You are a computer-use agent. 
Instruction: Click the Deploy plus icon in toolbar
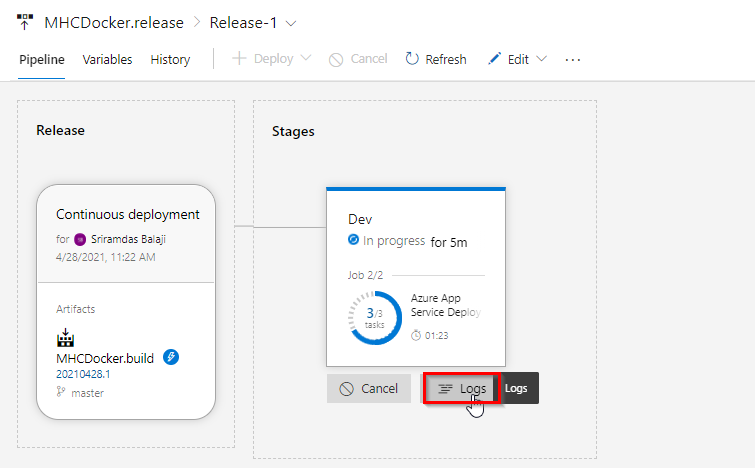[x=239, y=59]
